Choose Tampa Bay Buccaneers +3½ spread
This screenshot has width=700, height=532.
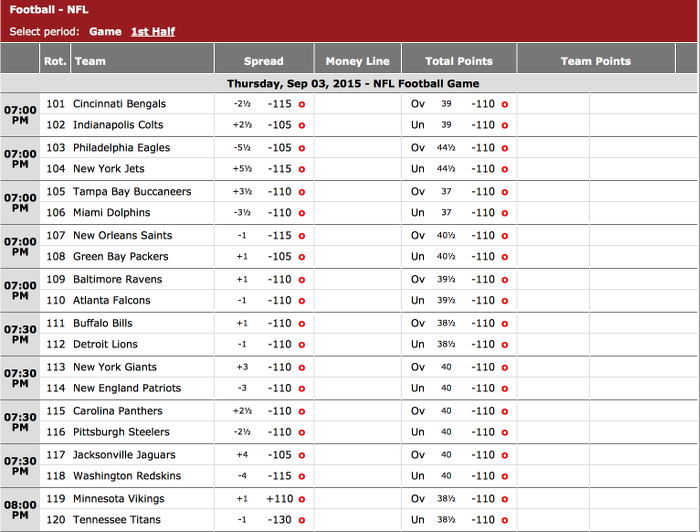pyautogui.click(x=302, y=192)
